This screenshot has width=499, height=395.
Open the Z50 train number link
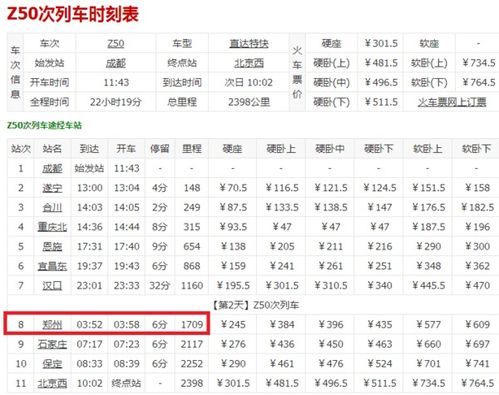coord(116,44)
